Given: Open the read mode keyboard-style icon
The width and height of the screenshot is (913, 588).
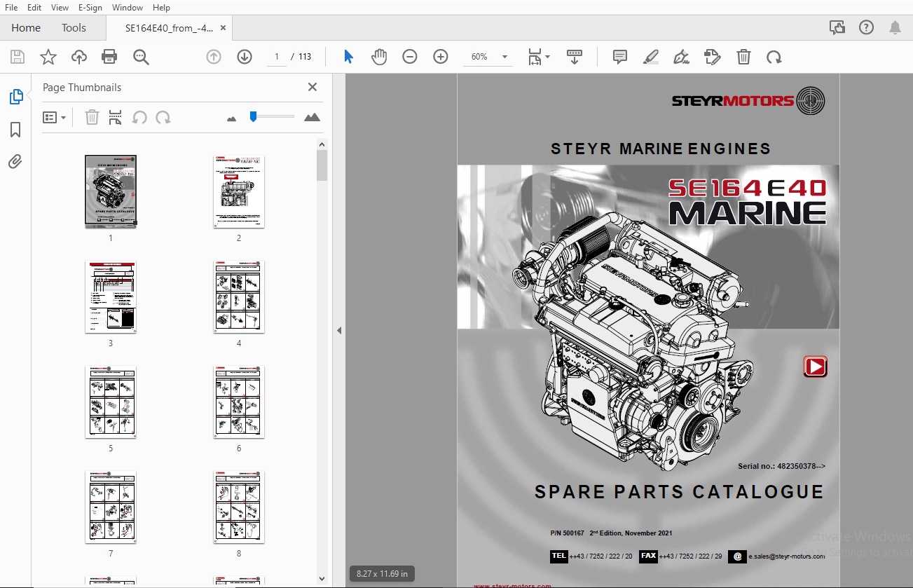Looking at the screenshot, I should [575, 57].
